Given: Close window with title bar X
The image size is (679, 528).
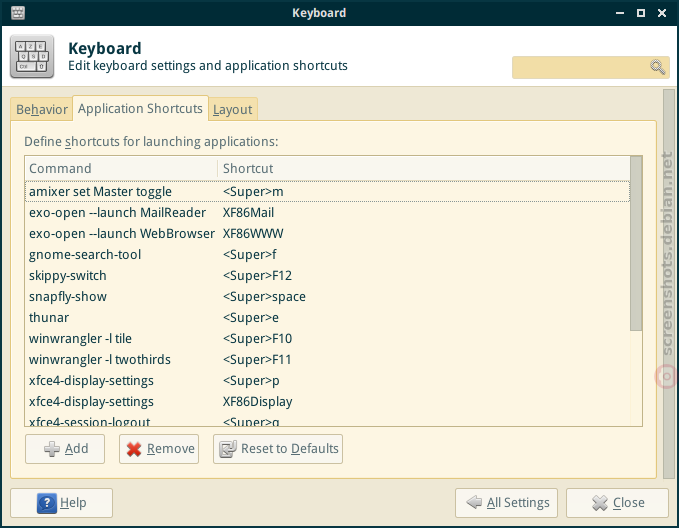Looking at the screenshot, I should [662, 13].
